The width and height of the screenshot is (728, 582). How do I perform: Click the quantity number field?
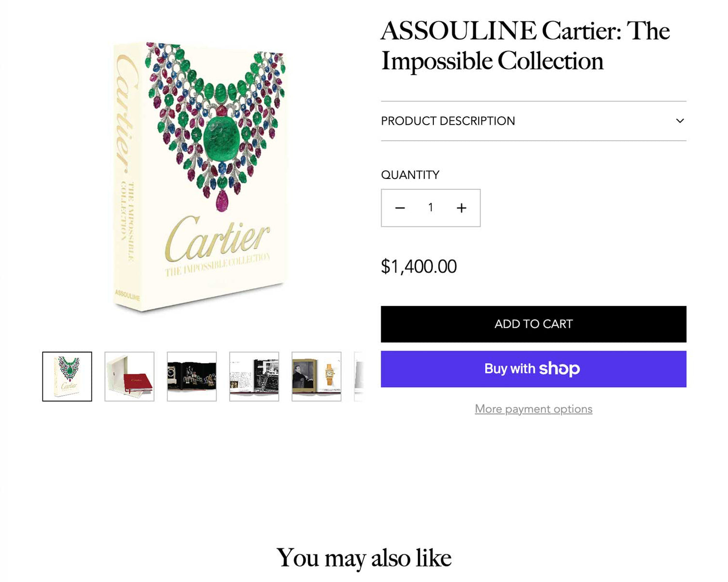coord(430,208)
